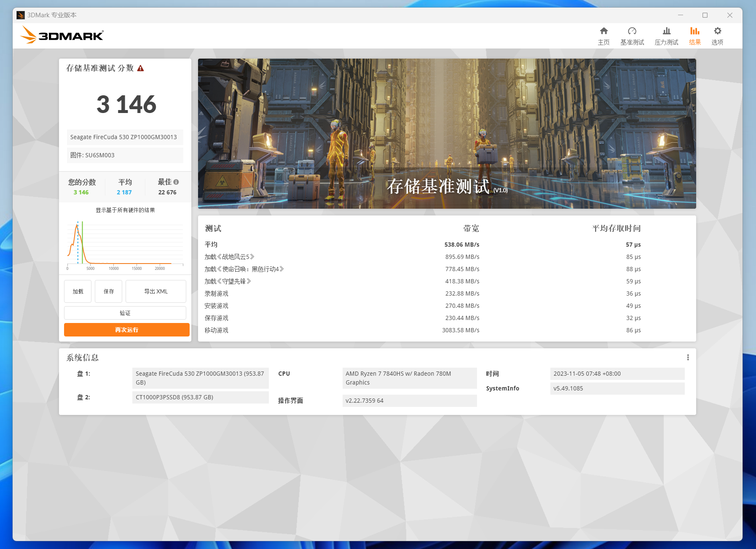This screenshot has width=756, height=549.
Task: Select the 3083.58 MB/s bandwidth value
Action: (x=461, y=330)
